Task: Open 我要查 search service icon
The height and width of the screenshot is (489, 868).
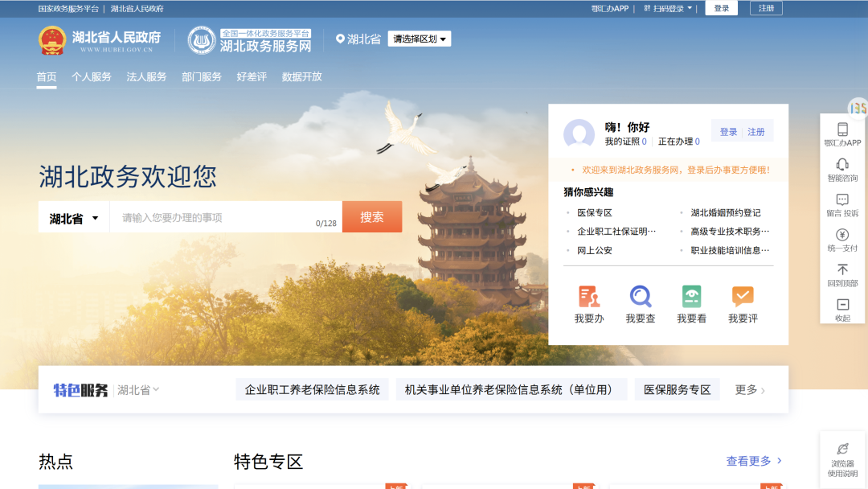Action: pos(640,304)
